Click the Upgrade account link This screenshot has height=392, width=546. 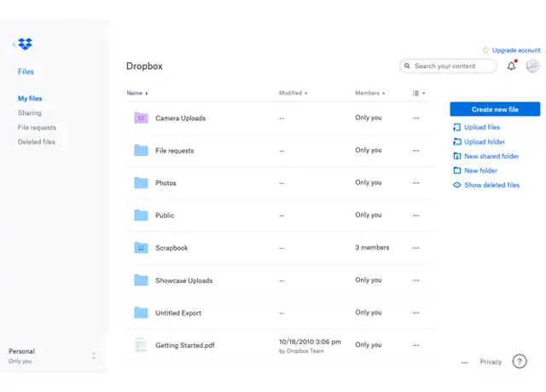pyautogui.click(x=516, y=50)
